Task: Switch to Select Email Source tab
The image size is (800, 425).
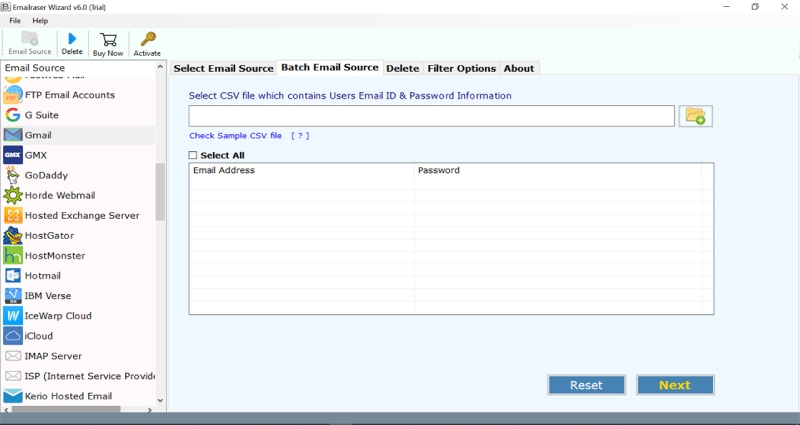Action: tap(223, 68)
